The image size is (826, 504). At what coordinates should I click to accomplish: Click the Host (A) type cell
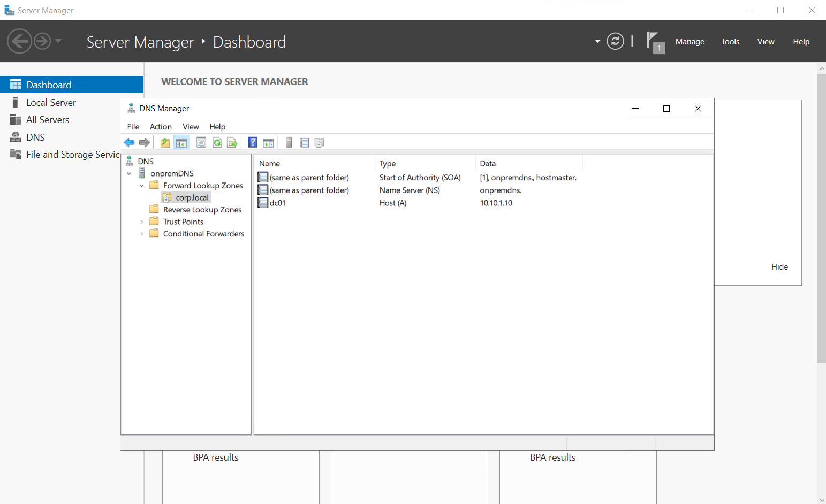(393, 203)
